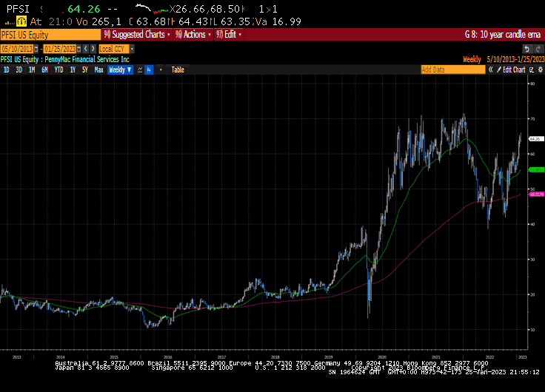Open end date calendar picker icon
The height and width of the screenshot is (392, 545).
[79, 49]
